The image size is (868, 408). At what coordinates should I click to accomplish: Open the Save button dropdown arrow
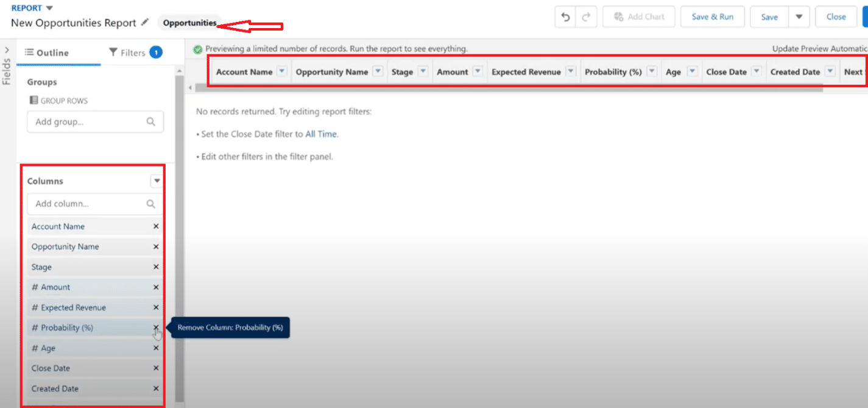click(x=799, y=17)
